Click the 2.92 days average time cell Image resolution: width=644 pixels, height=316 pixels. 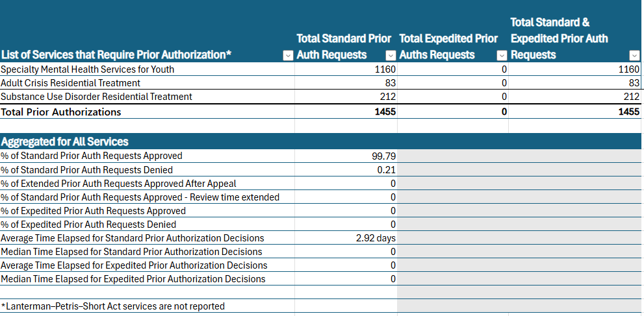pos(346,238)
